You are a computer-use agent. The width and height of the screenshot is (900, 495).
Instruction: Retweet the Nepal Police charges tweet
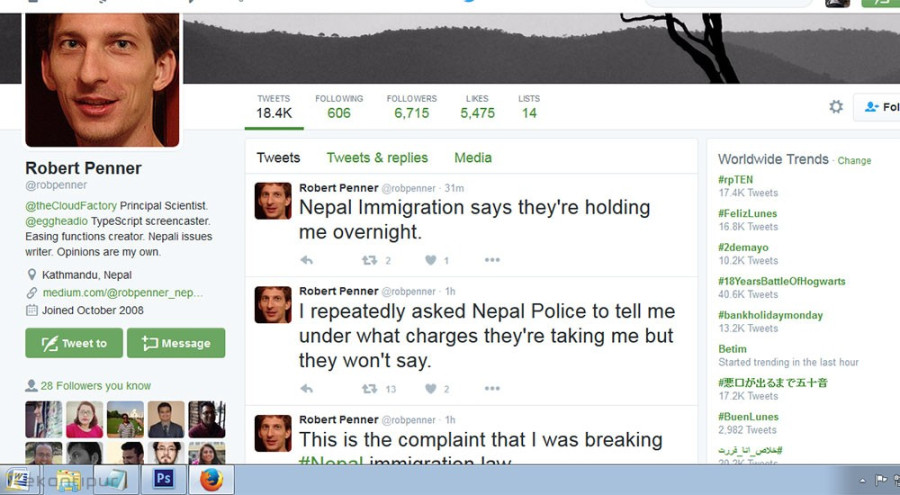(369, 389)
